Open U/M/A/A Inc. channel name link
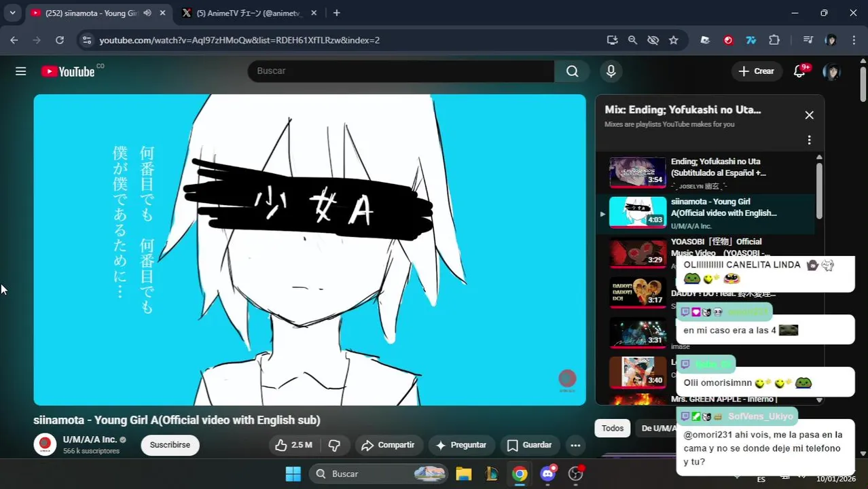This screenshot has width=868, height=489. point(90,439)
